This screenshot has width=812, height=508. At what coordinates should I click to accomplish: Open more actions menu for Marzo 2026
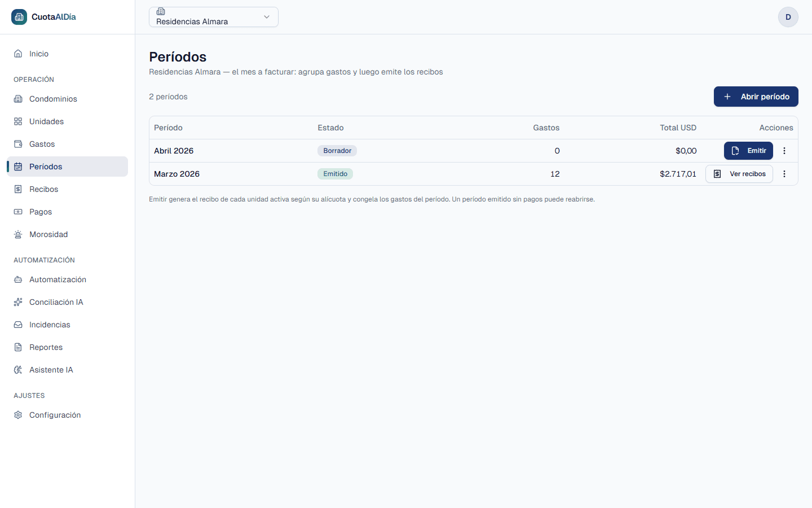pyautogui.click(x=784, y=174)
